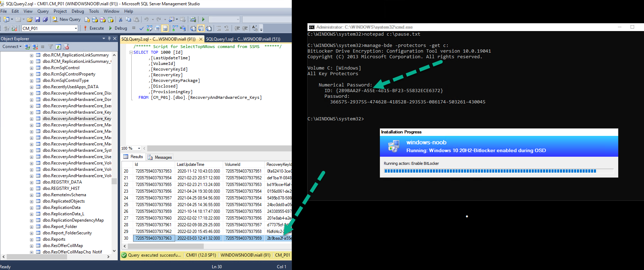Toggle Include Client Statistics
This screenshot has width=644, height=270.
[x=183, y=28]
